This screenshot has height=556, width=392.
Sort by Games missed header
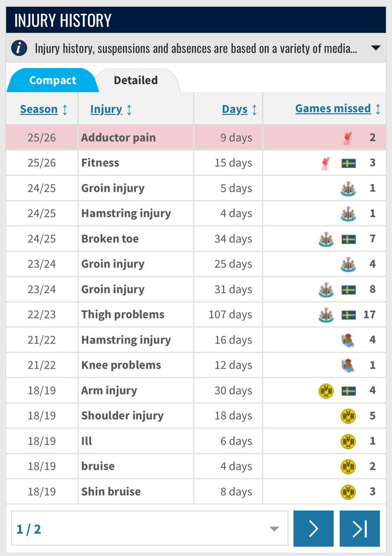(333, 108)
